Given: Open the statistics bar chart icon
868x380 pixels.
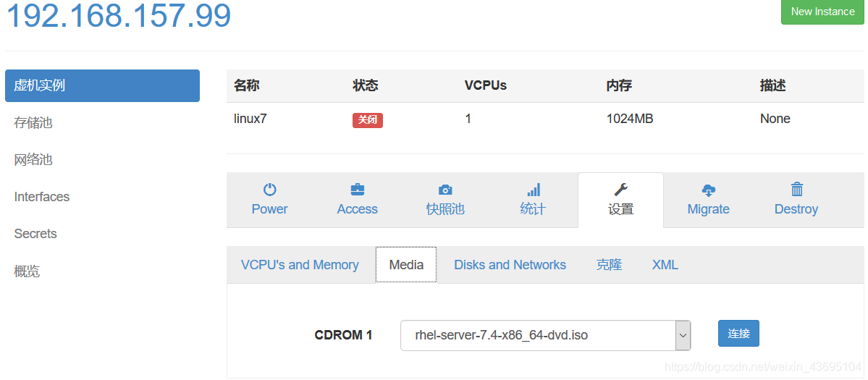Looking at the screenshot, I should tap(533, 190).
